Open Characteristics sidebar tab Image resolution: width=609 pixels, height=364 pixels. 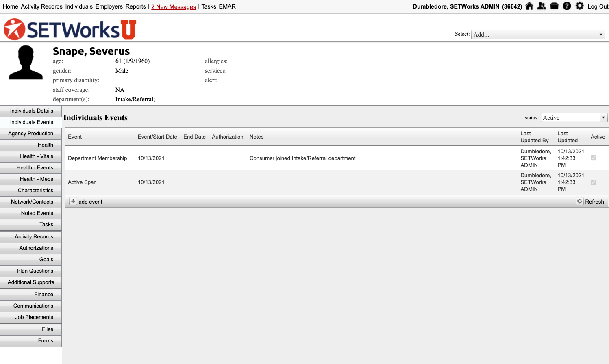(x=31, y=190)
